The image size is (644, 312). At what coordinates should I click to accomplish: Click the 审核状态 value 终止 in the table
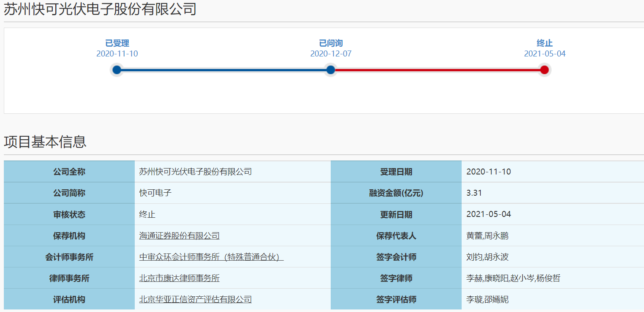148,214
